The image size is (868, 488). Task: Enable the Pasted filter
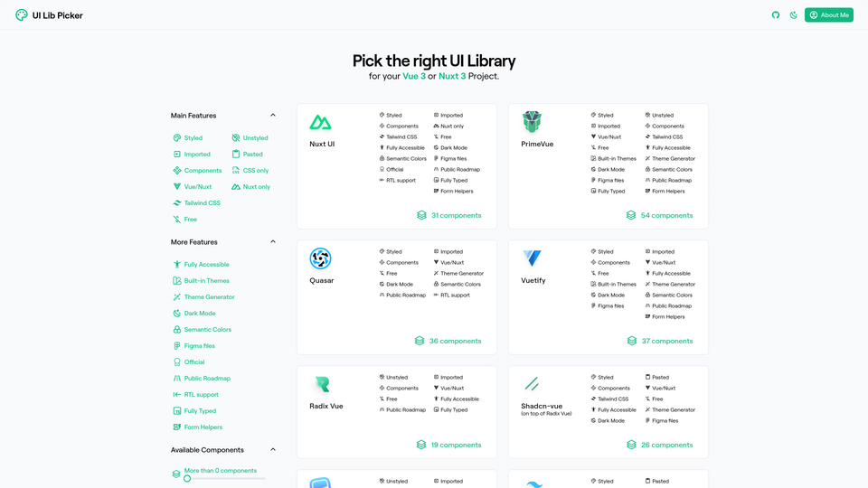247,154
